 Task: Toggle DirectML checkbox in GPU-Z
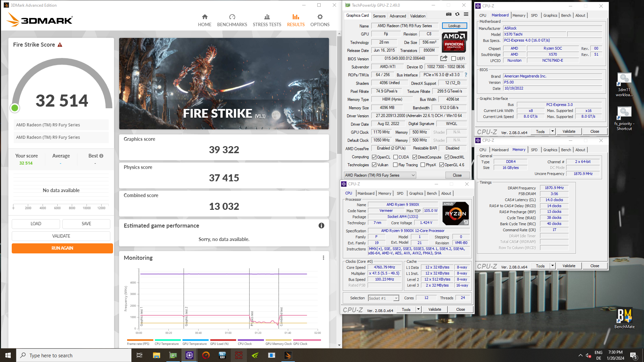447,157
